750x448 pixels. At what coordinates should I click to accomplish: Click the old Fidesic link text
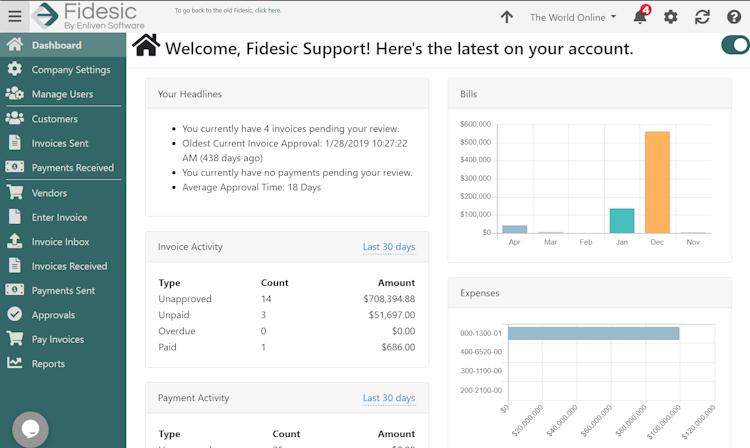click(x=227, y=10)
